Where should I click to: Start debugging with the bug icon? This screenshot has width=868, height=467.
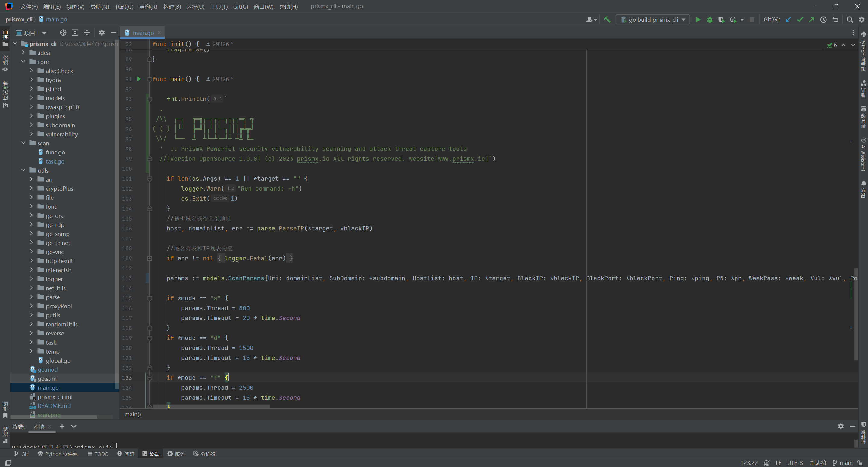click(710, 20)
